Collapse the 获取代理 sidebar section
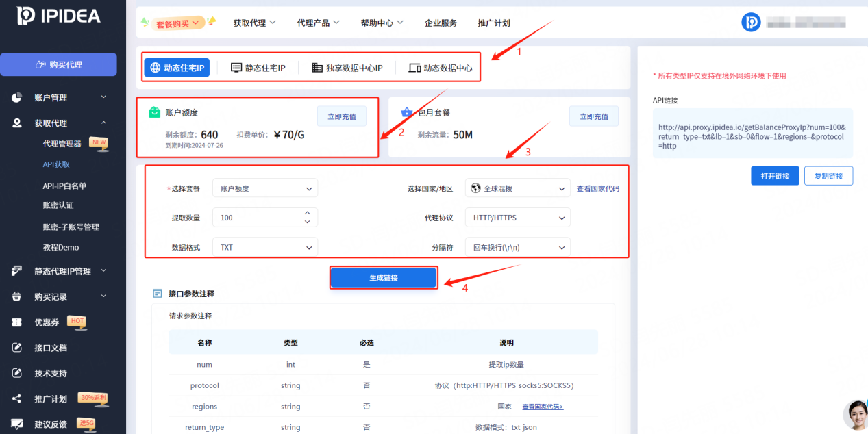The width and height of the screenshot is (868, 434). coord(104,123)
